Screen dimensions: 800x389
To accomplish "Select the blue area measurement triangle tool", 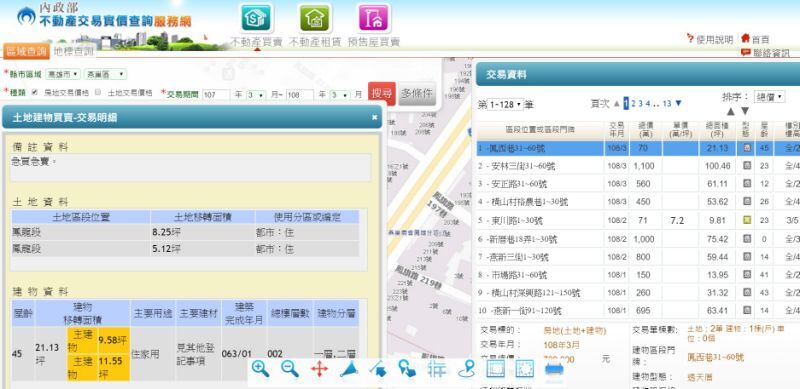I will pos(349,369).
